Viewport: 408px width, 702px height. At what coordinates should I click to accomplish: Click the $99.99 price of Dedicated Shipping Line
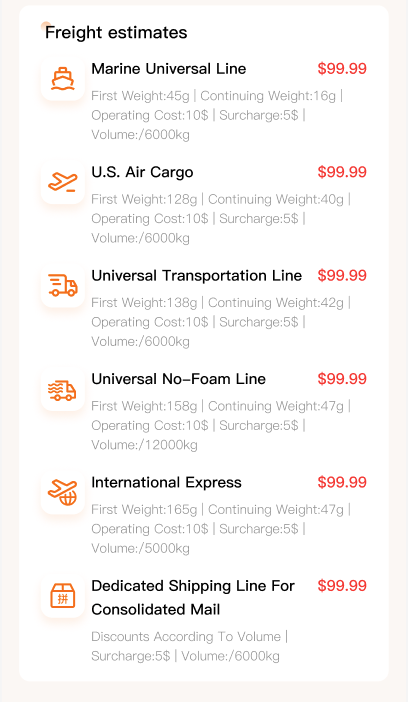(342, 586)
